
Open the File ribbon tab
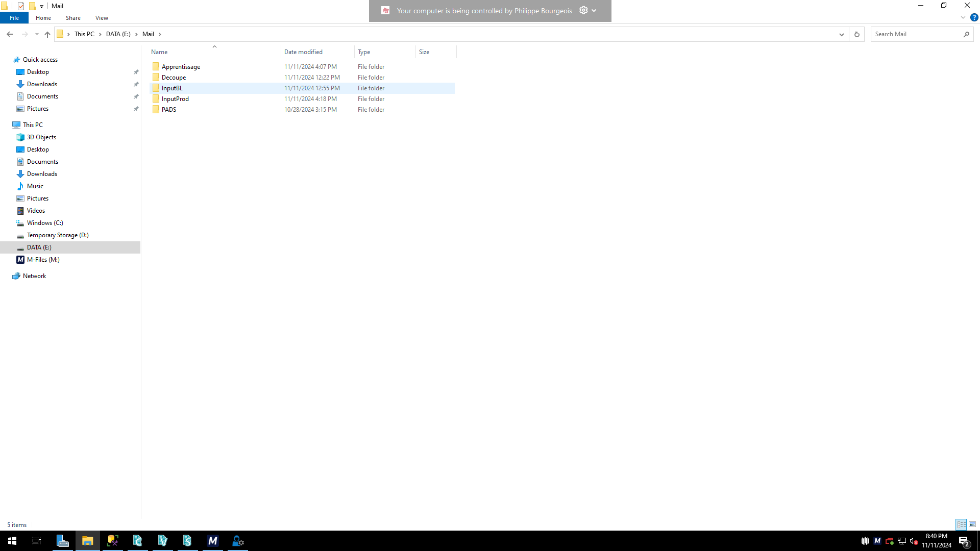[14, 18]
